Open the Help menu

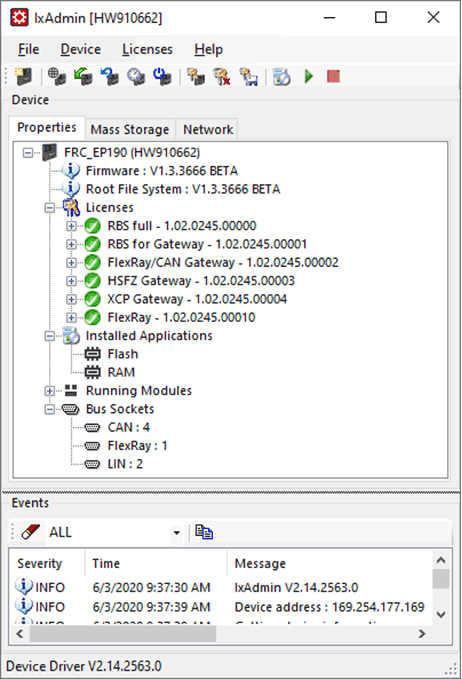(x=208, y=49)
